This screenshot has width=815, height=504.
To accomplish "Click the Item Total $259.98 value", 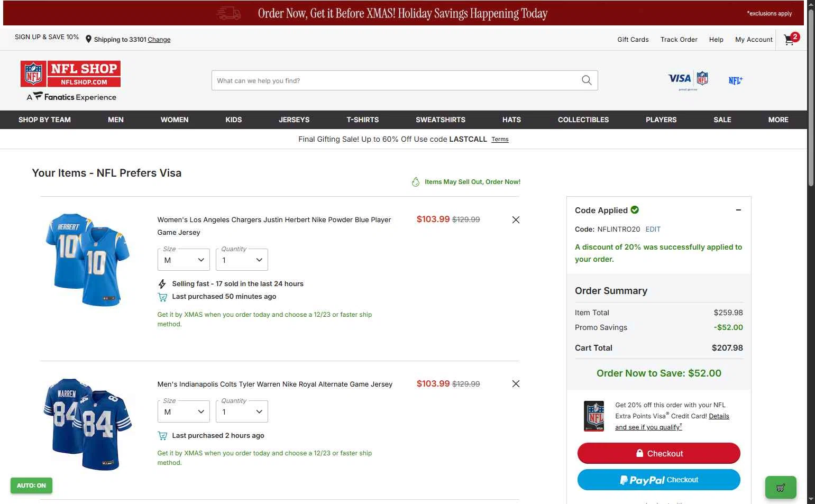I will 728,313.
